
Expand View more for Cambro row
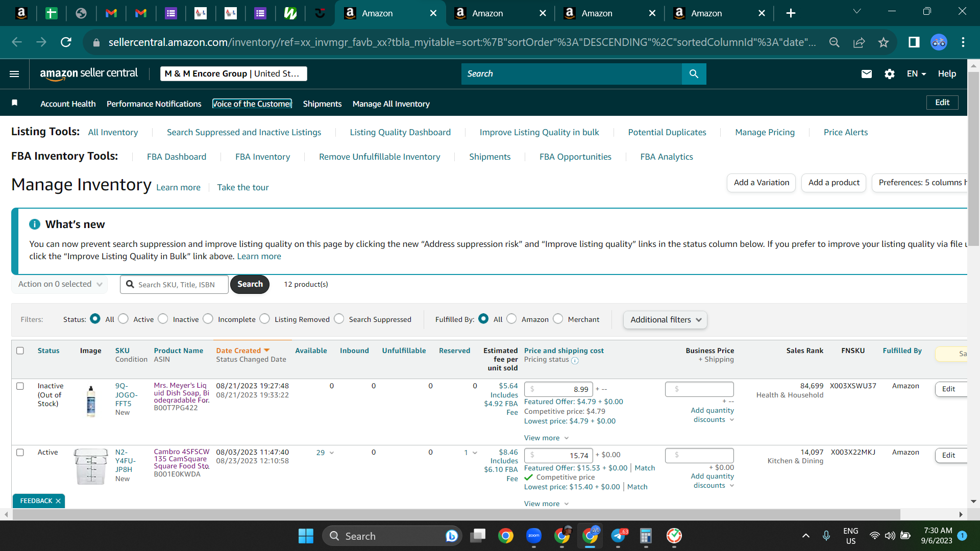coord(546,504)
